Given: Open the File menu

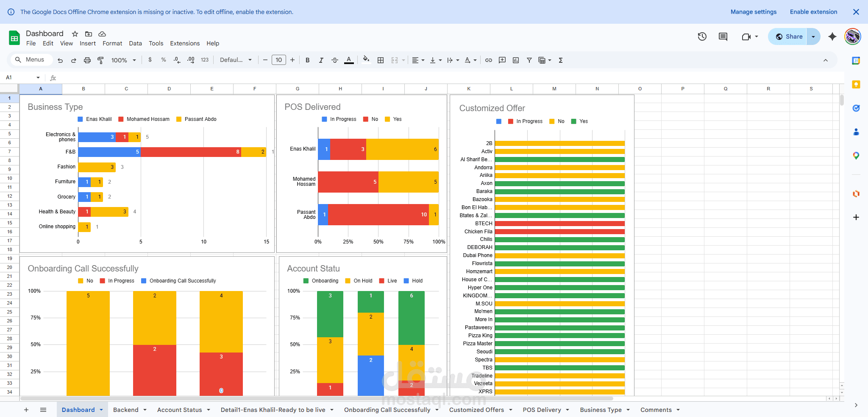Looking at the screenshot, I should click(31, 43).
